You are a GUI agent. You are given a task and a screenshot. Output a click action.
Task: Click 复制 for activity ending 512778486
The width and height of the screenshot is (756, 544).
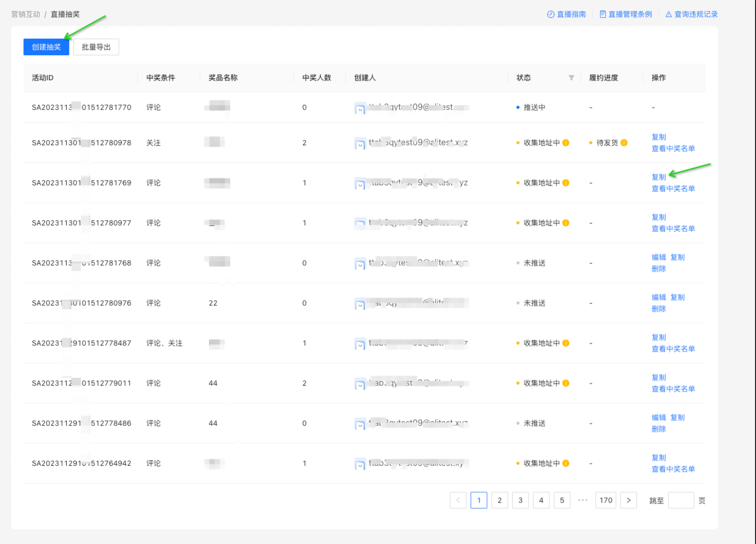point(677,417)
